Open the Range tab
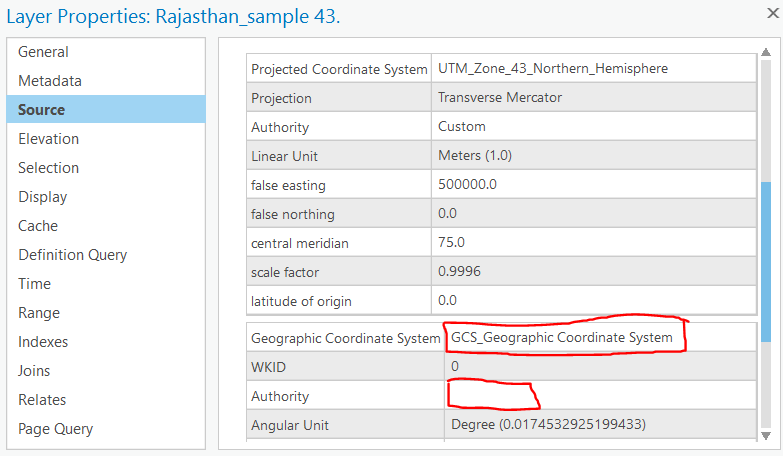 pos(39,313)
